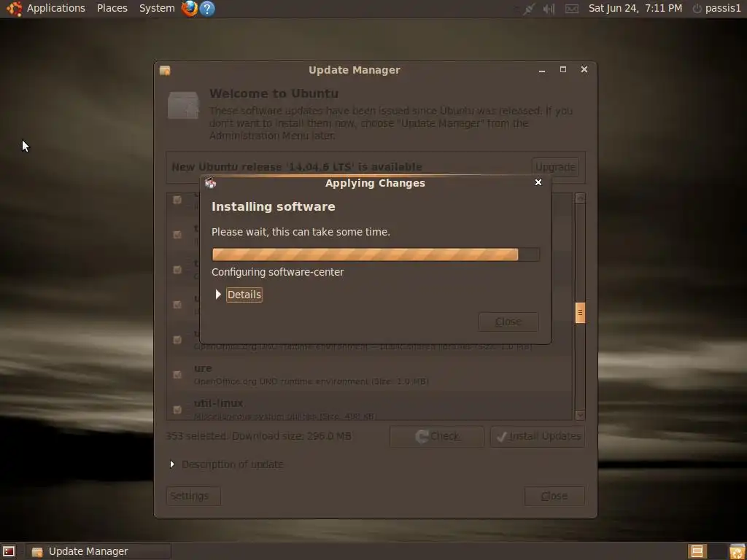Viewport: 747px width, 560px height.
Task: Click the orange scrollbar thumb of the update list
Action: point(580,313)
